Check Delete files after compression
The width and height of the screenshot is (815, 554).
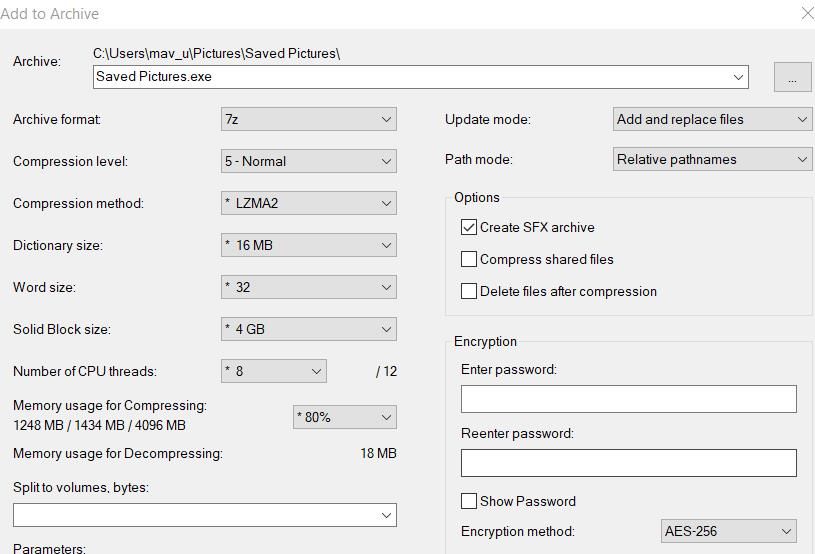click(x=469, y=291)
